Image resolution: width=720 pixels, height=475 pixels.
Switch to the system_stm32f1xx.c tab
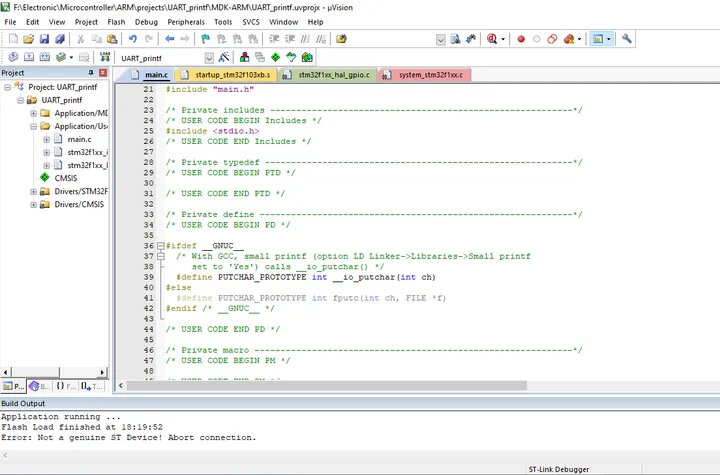[425, 75]
